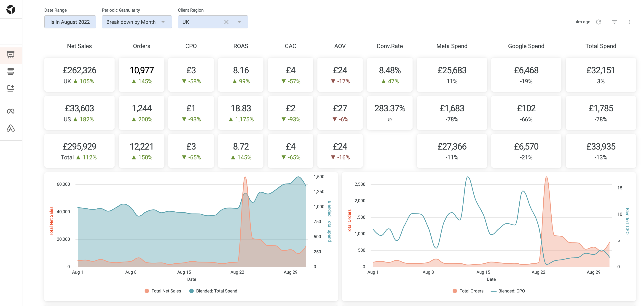Viewport: 644px width, 306px height.
Task: Click the Conv.Rate column header
Action: coord(390,46)
